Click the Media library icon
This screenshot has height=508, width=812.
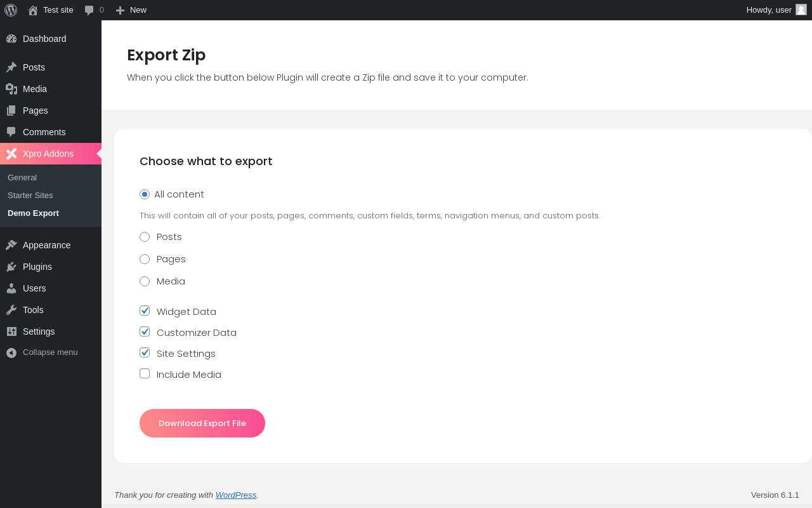click(x=11, y=89)
